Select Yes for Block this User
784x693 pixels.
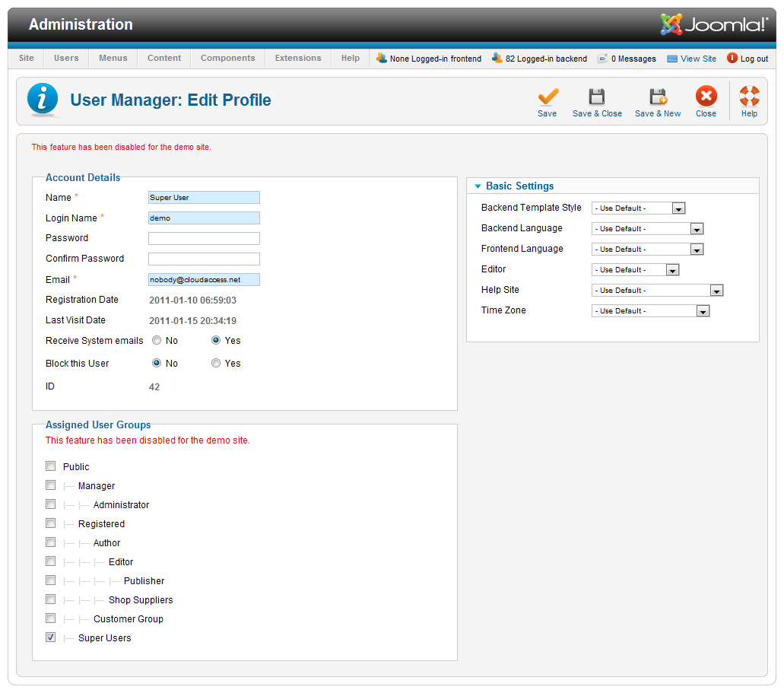click(x=216, y=364)
